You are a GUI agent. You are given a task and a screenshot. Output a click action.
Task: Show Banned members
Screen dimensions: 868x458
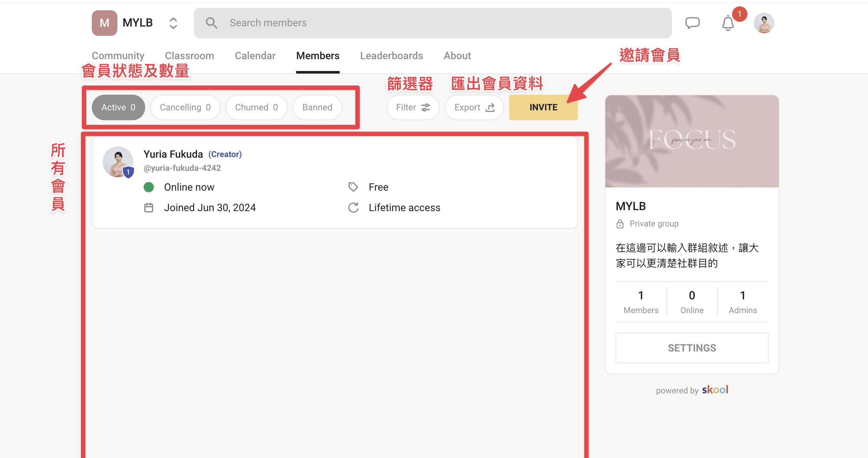coord(317,107)
